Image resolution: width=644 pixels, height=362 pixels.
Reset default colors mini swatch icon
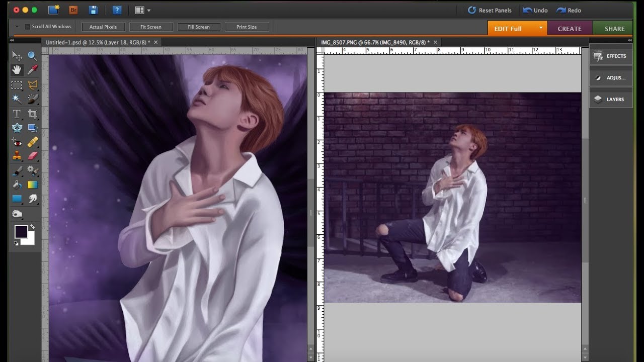(16, 243)
